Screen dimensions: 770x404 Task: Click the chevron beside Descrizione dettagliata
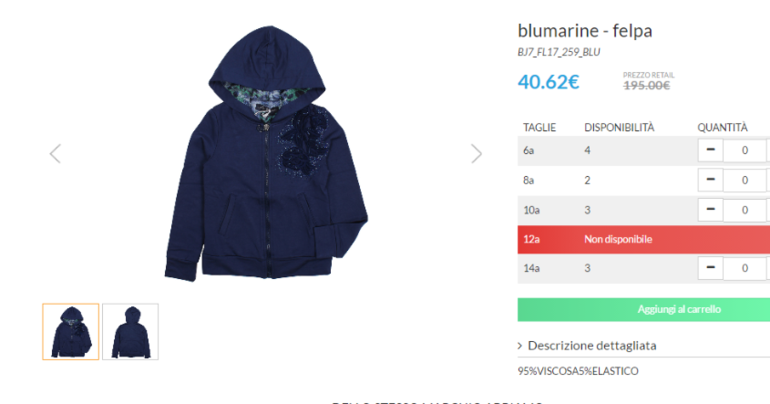(520, 346)
